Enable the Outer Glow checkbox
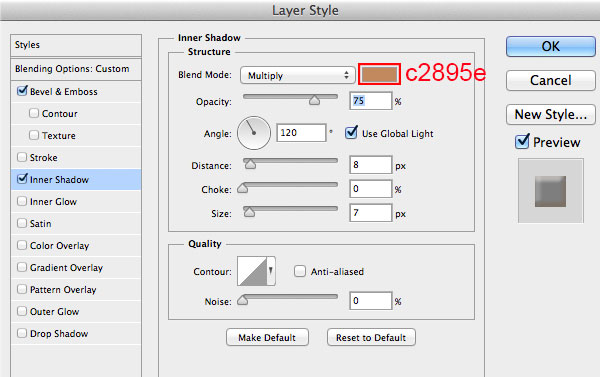600x377 pixels. click(22, 311)
